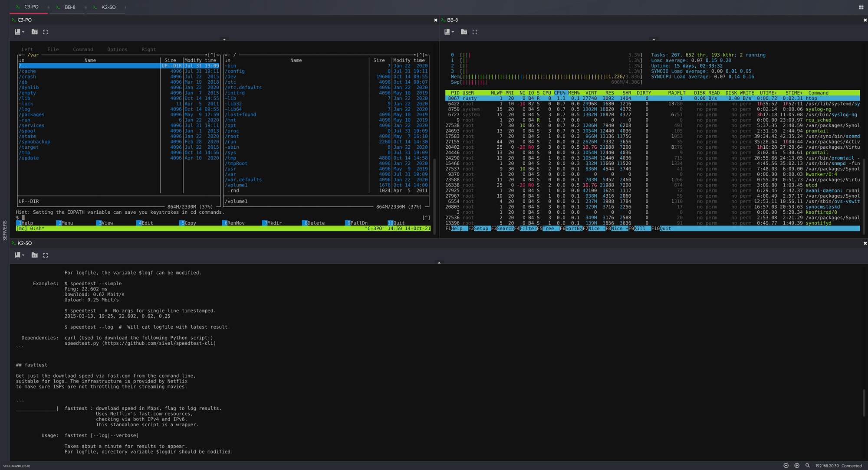Click F6 SortBy in the htop function bar
This screenshot has height=470, width=868.
click(571, 228)
